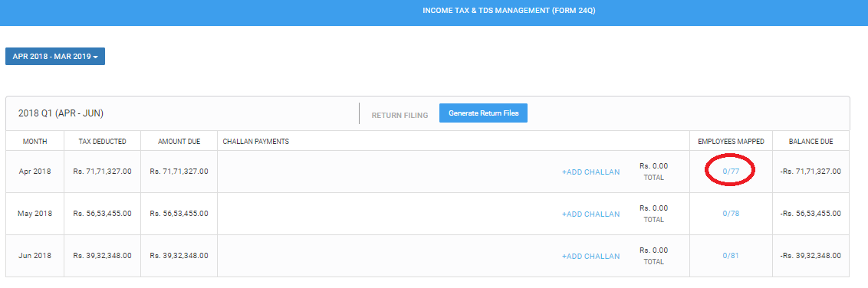Click the Rs. 0.00 total in Apr 2018 row
The image size is (868, 288).
click(654, 166)
